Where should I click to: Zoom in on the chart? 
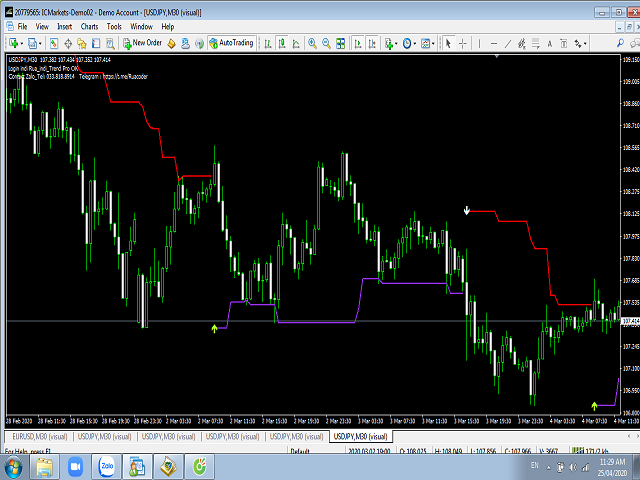click(312, 43)
